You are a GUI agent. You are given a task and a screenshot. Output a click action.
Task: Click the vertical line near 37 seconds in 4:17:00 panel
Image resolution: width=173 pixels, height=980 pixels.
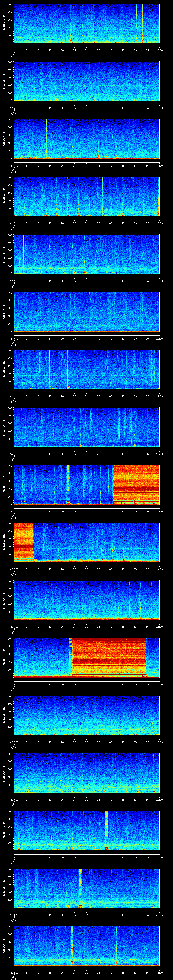(x=103, y=196)
